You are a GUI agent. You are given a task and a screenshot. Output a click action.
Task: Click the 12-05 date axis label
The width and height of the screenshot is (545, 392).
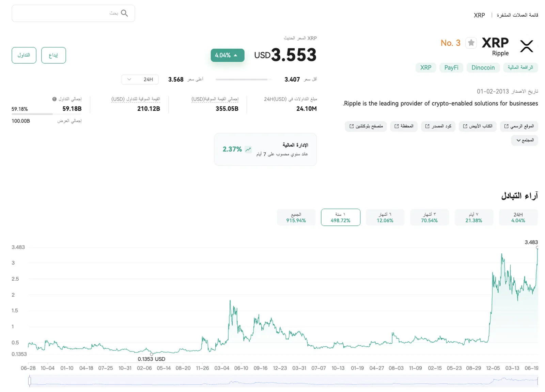click(493, 368)
